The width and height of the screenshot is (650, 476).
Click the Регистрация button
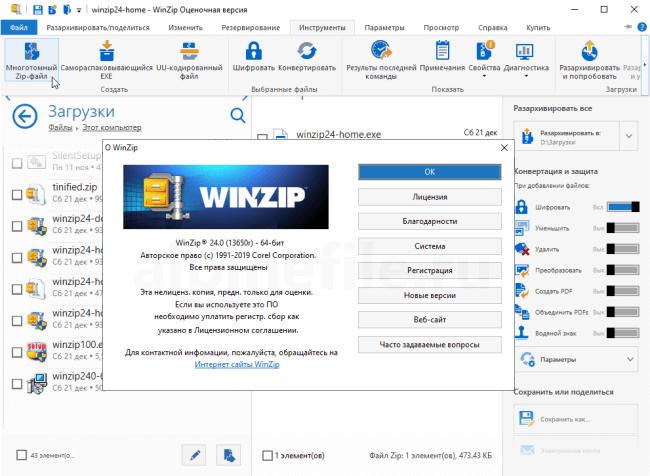[429, 270]
